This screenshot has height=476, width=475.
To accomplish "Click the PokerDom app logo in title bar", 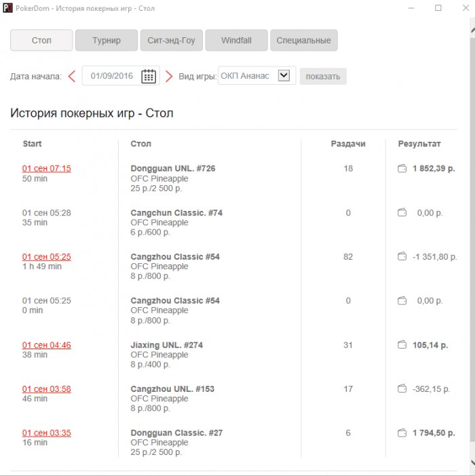I will [7, 8].
